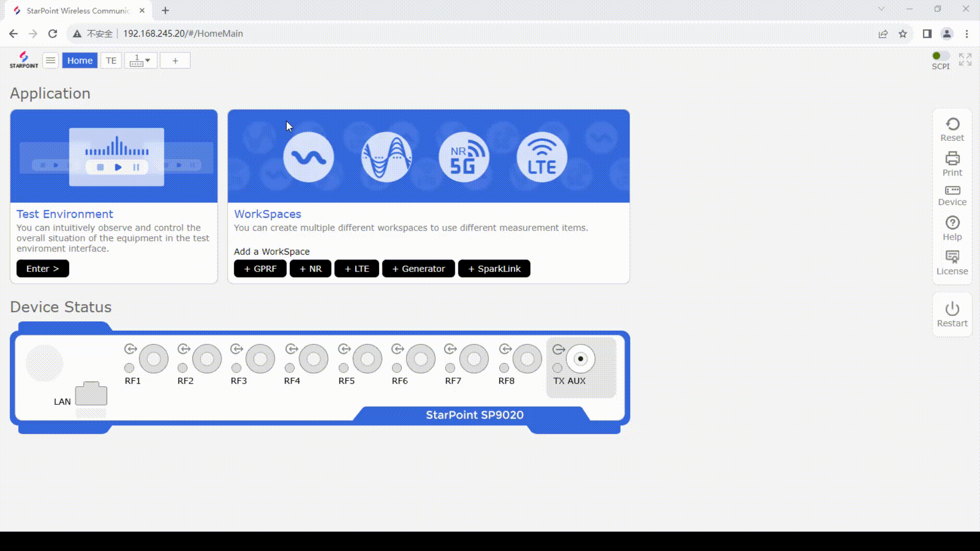
Task: Click the LAN port icon
Action: click(91, 393)
